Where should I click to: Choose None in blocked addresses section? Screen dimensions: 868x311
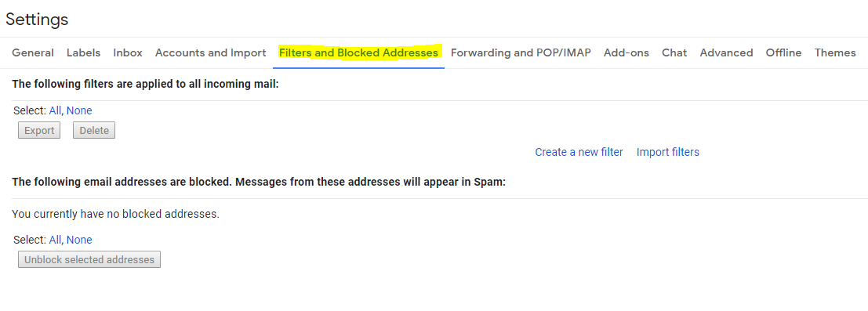tap(79, 240)
